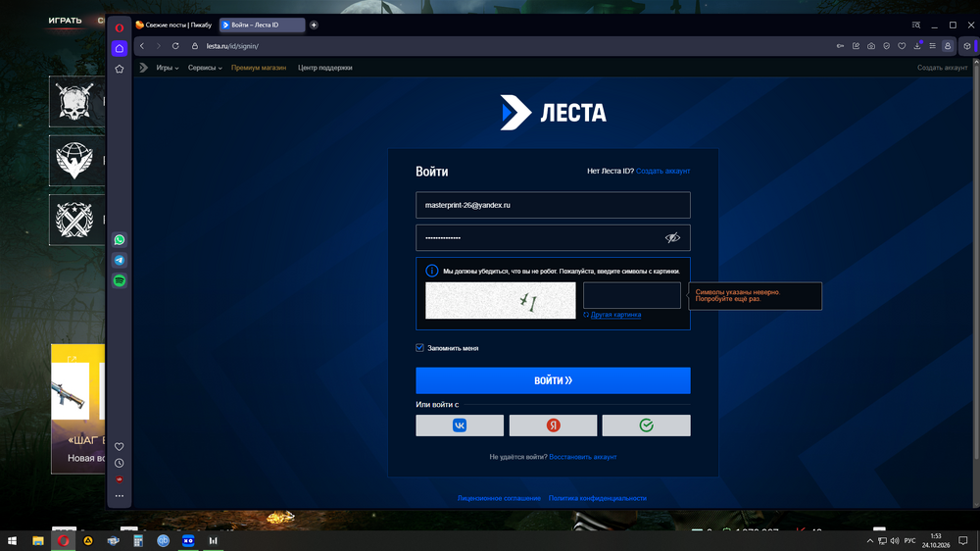The image size is (980, 551).
Task: Click the Другая картинка captcha refresh link
Action: coord(615,315)
